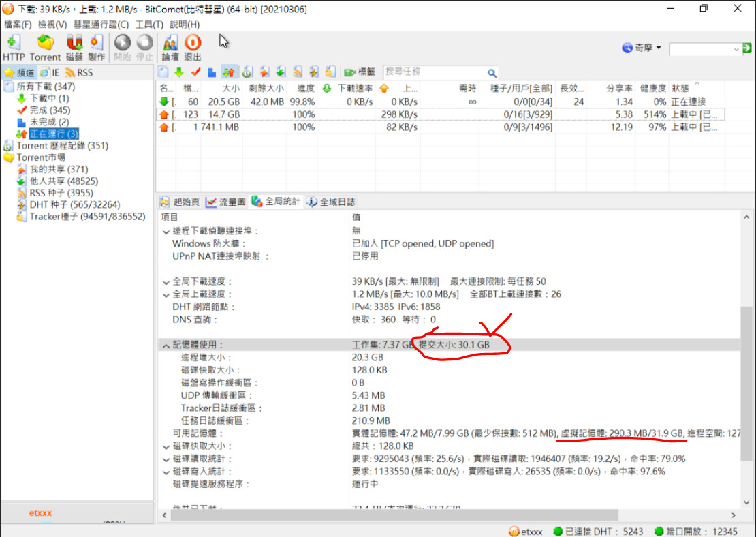This screenshot has height=537, width=756.
Task: Select the running up/down arrows filter in the filter bar
Action: [229, 72]
